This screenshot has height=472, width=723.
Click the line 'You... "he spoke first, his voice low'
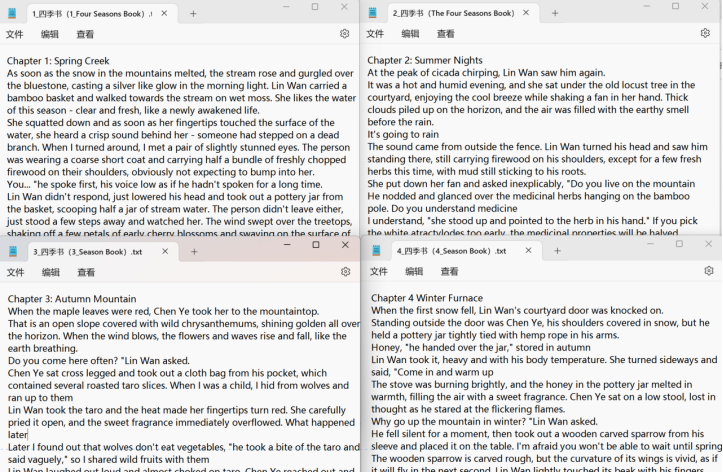point(165,184)
